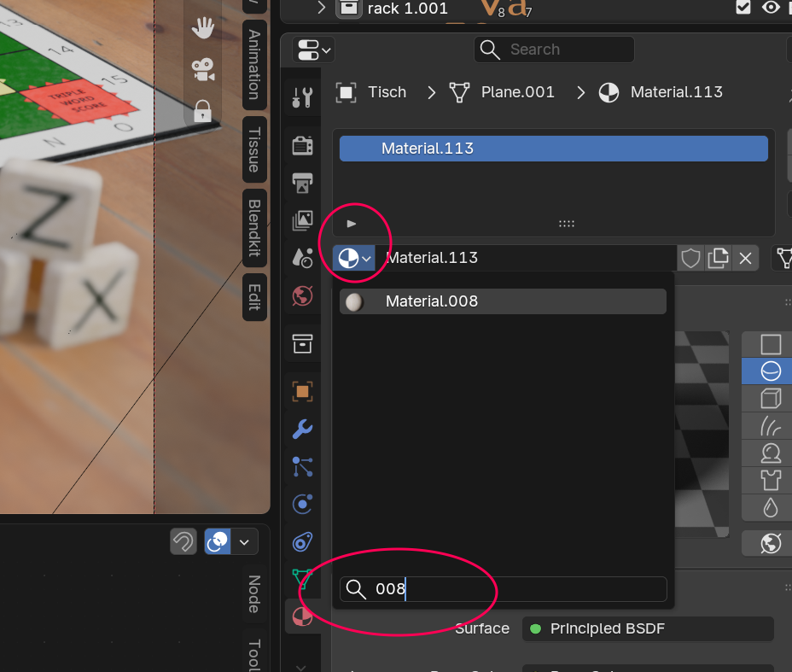
Task: Switch to the Blendkit sidebar tab
Action: 254,228
